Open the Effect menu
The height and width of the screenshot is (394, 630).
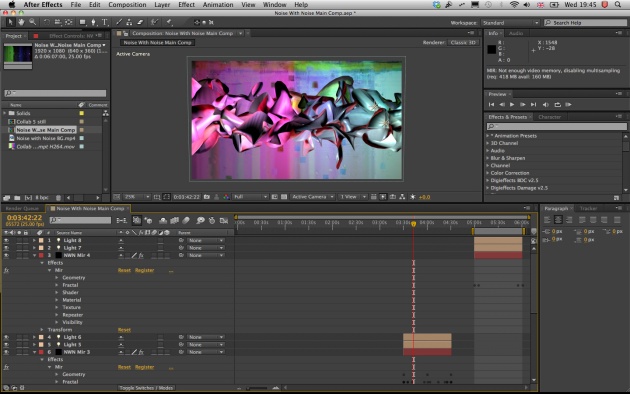pos(186,5)
